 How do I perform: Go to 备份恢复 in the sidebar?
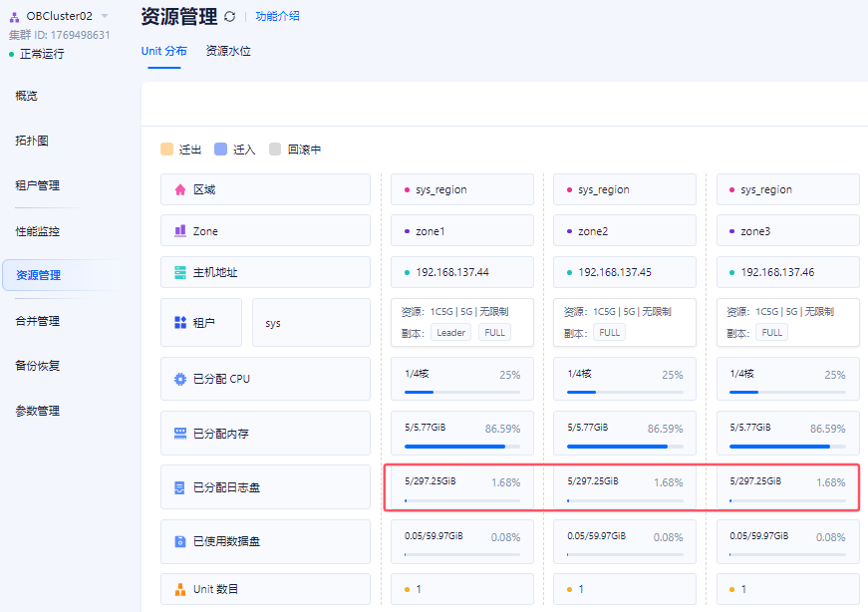[38, 366]
